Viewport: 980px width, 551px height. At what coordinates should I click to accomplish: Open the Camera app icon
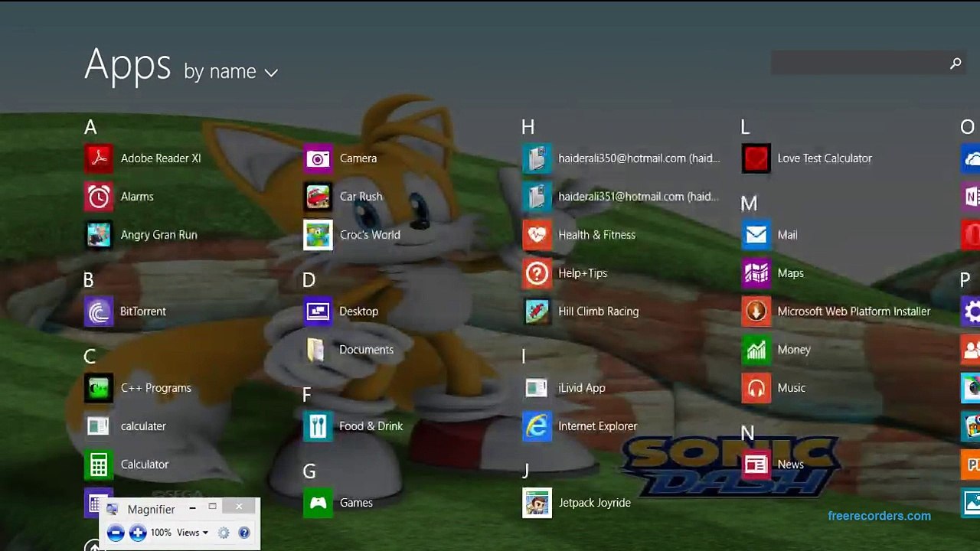click(x=318, y=158)
